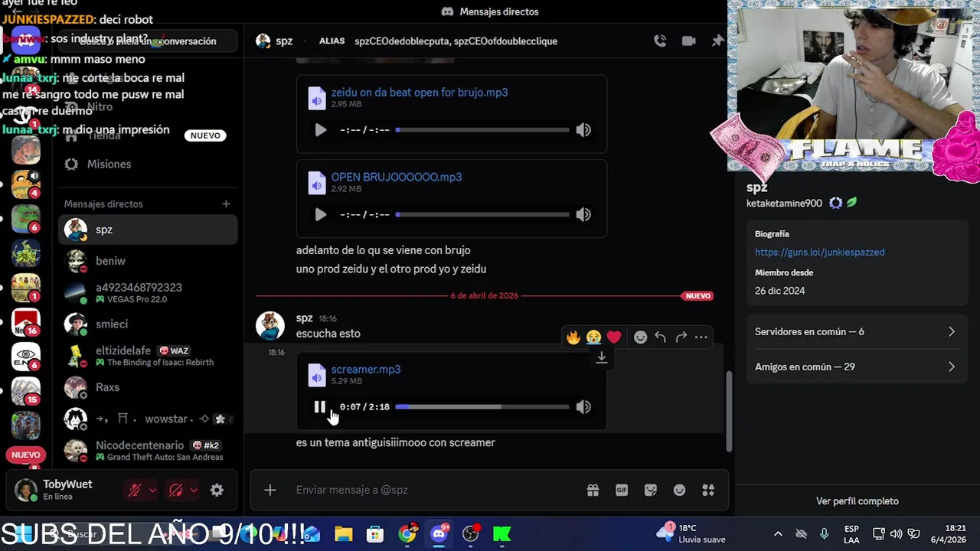
Task: React with the crying emoji
Action: (594, 337)
